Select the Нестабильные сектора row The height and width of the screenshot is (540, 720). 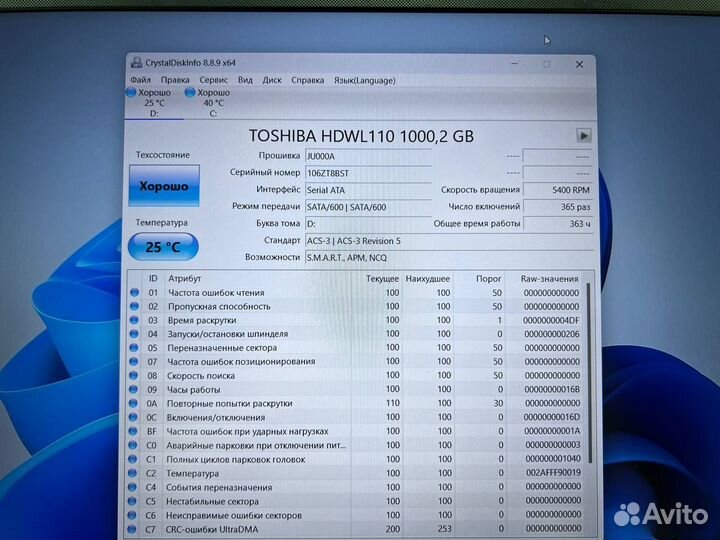pyautogui.click(x=356, y=501)
